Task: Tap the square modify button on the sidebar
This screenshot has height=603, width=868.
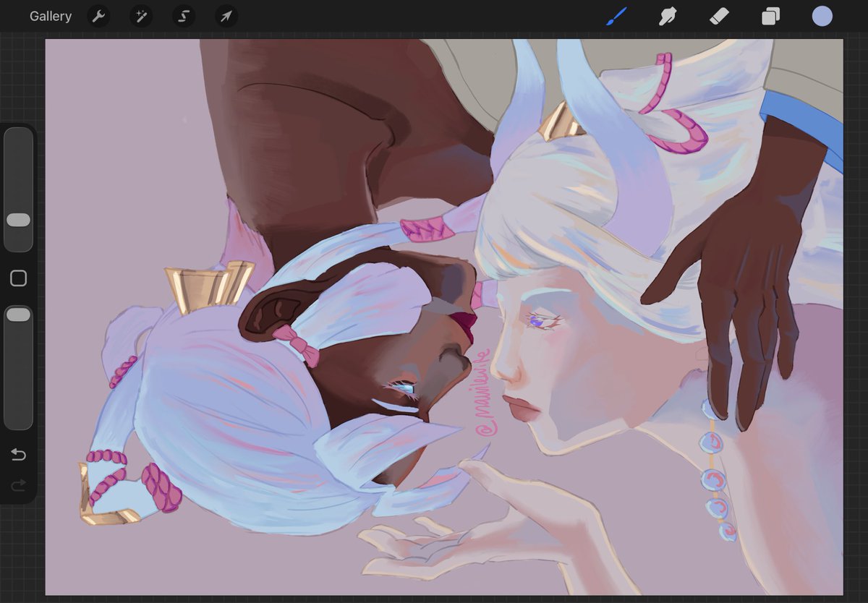Action: (x=20, y=278)
